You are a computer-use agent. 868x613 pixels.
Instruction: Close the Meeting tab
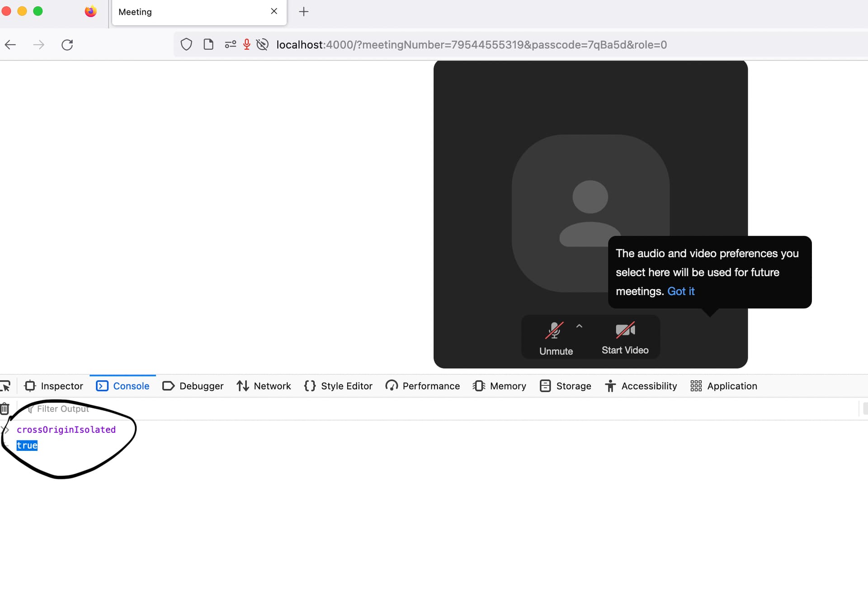(x=274, y=11)
